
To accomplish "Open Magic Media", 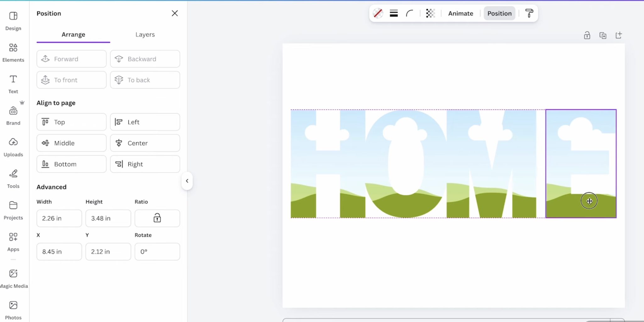I will (13, 277).
